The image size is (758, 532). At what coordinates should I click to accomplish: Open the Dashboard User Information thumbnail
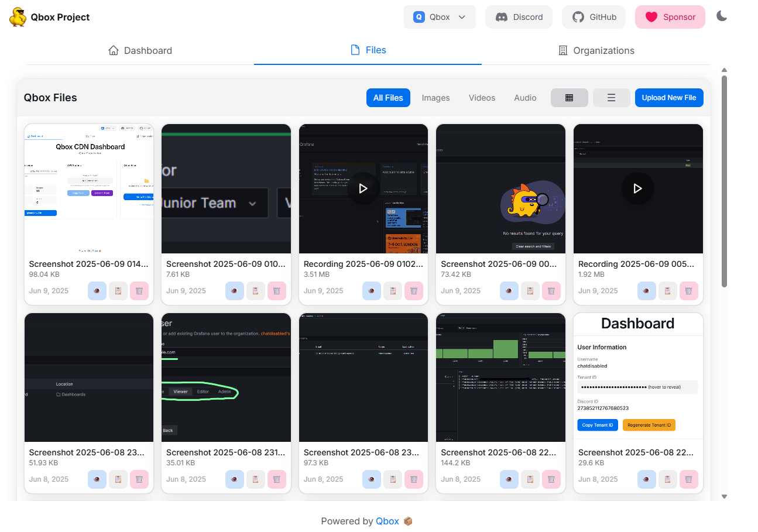(x=638, y=377)
